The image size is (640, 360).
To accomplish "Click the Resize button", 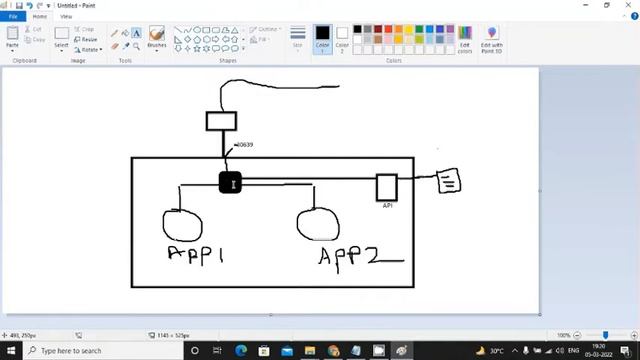I will [86, 40].
